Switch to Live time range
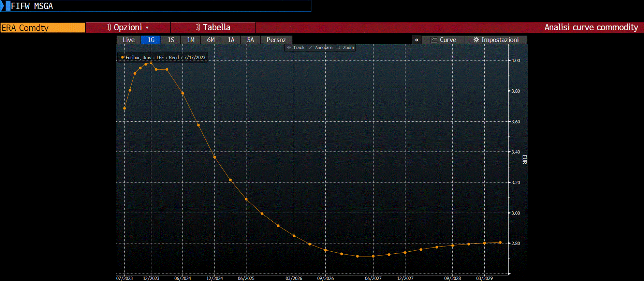 pyautogui.click(x=129, y=40)
